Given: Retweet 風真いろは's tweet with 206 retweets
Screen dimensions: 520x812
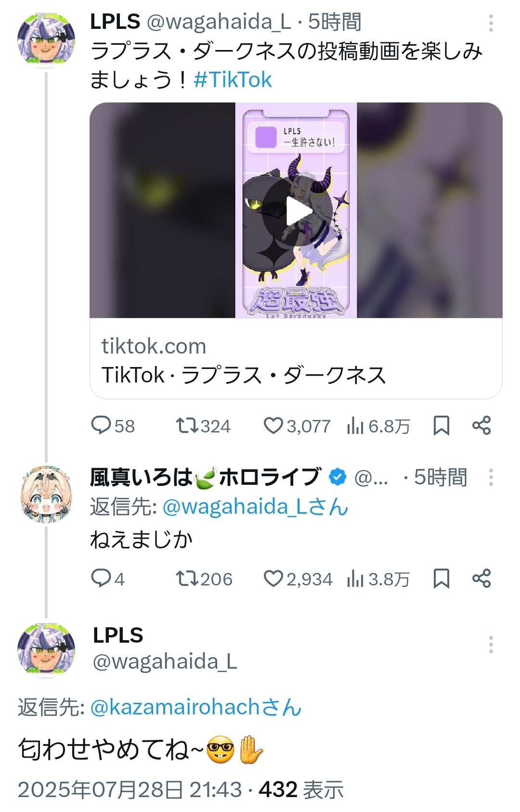Looking at the screenshot, I should [187, 579].
